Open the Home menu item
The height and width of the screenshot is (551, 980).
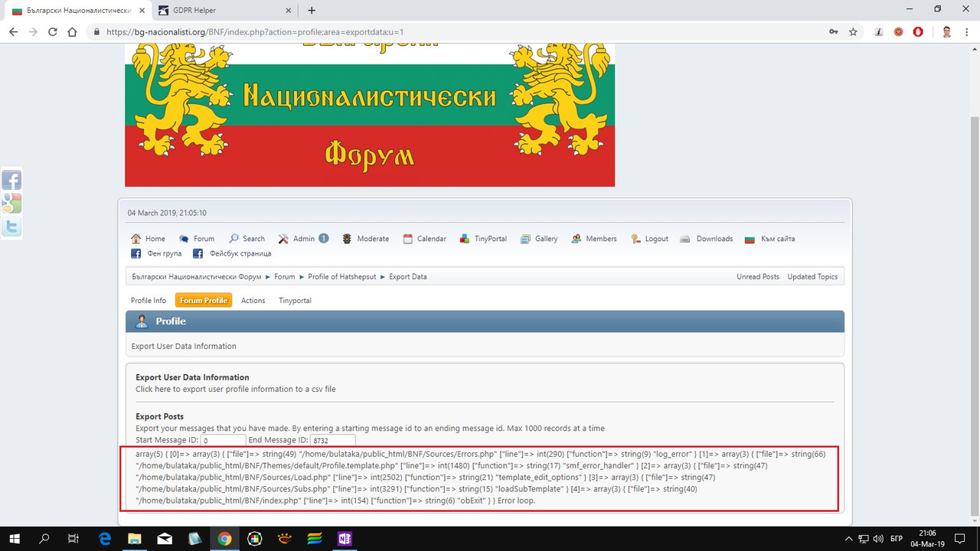(x=148, y=239)
